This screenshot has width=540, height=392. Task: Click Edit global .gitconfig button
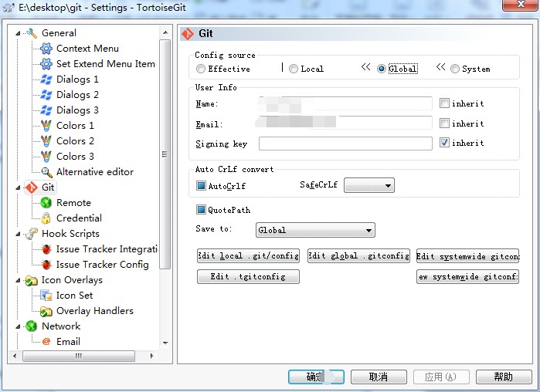tap(358, 256)
